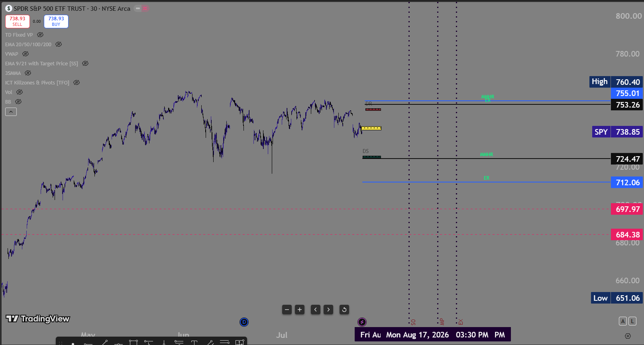Click the TradingView logo
The image size is (644, 345).
point(38,319)
